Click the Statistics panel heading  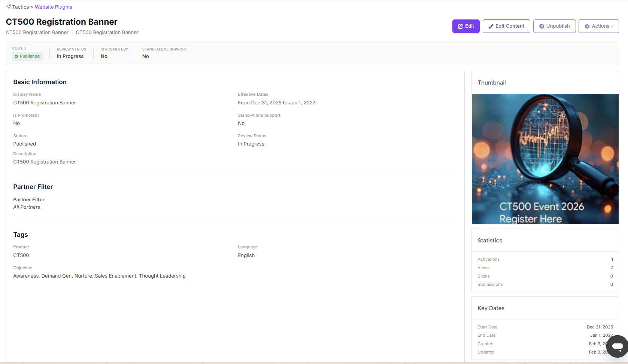490,241
